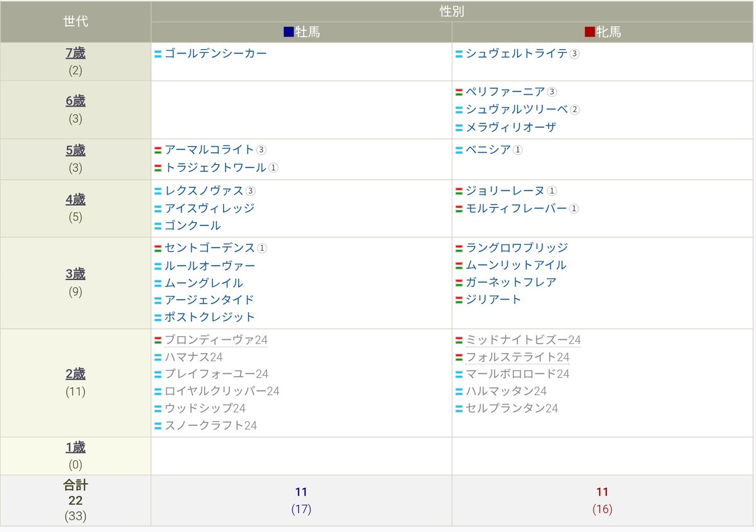Open horse ペリファーニア

(505, 92)
